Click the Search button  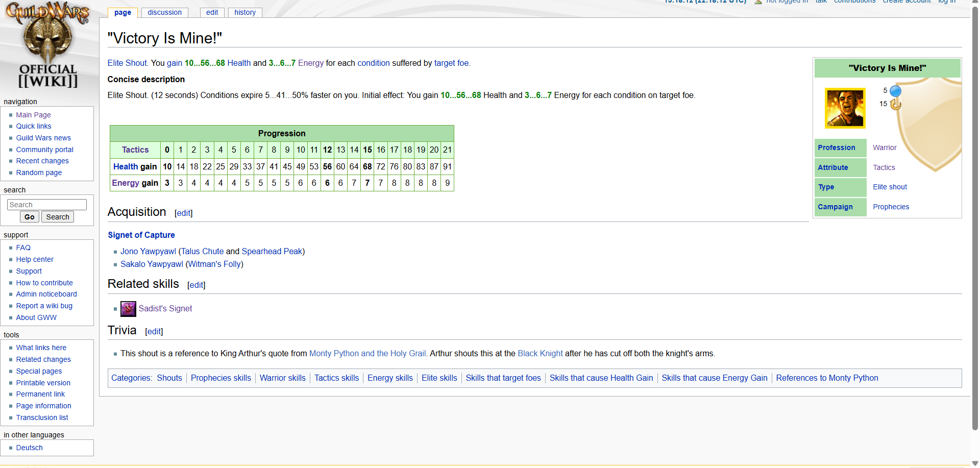click(x=58, y=217)
